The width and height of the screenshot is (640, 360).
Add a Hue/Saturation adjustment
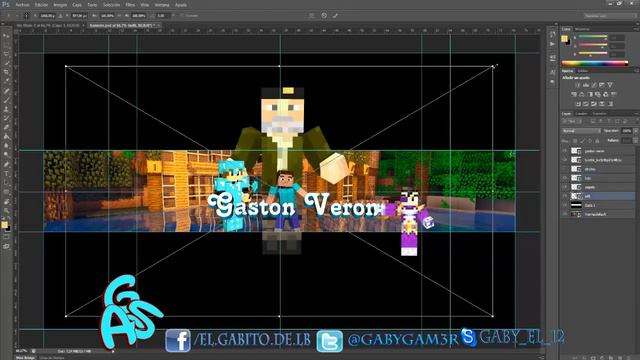click(574, 94)
